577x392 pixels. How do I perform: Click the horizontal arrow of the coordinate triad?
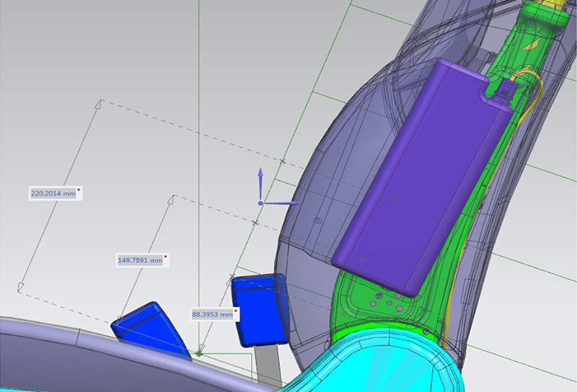point(282,203)
